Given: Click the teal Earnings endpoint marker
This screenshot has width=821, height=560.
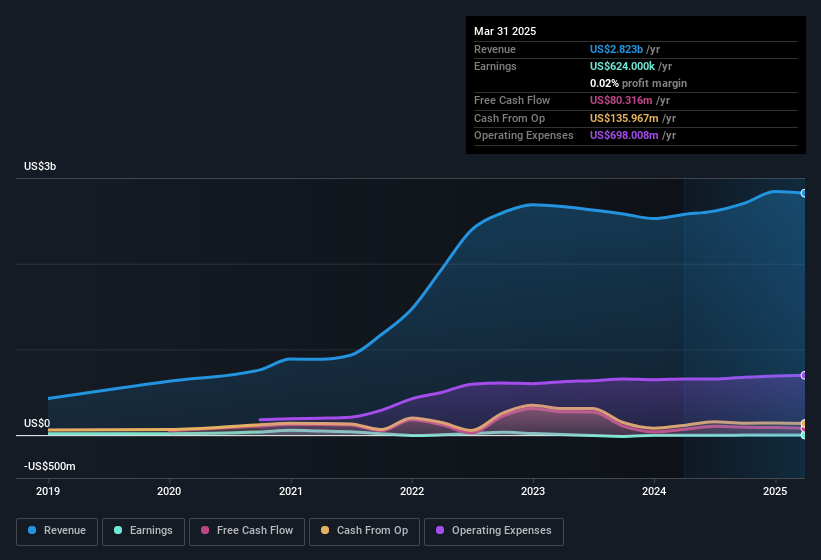Looking at the screenshot, I should tap(804, 435).
